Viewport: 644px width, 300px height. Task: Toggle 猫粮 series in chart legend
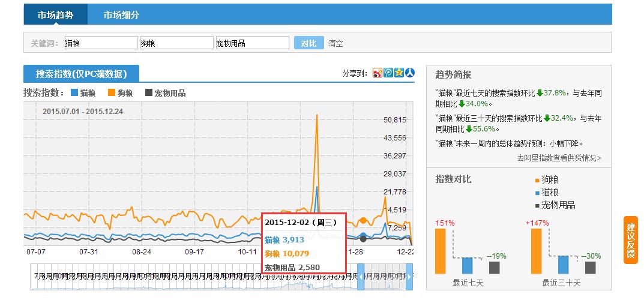tap(83, 93)
